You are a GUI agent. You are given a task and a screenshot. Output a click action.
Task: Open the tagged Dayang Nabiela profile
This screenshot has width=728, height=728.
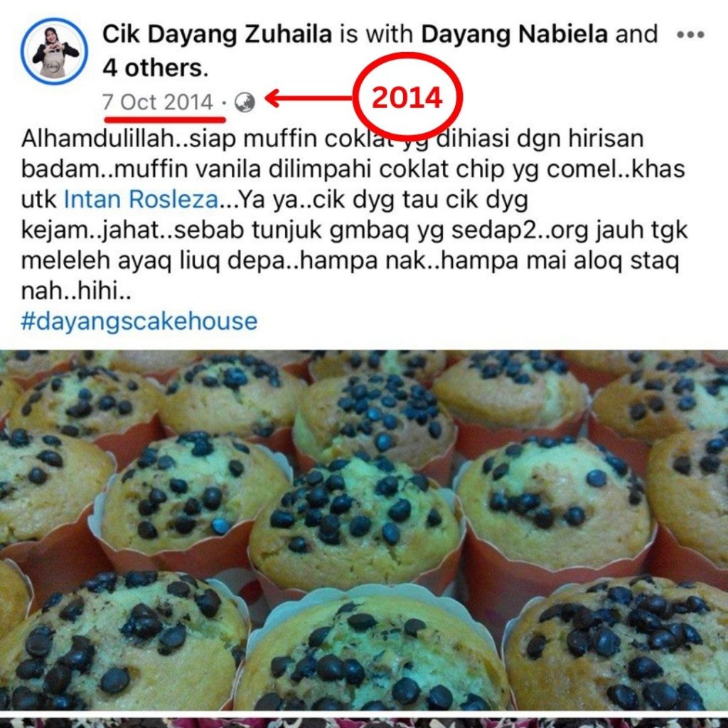(x=515, y=34)
